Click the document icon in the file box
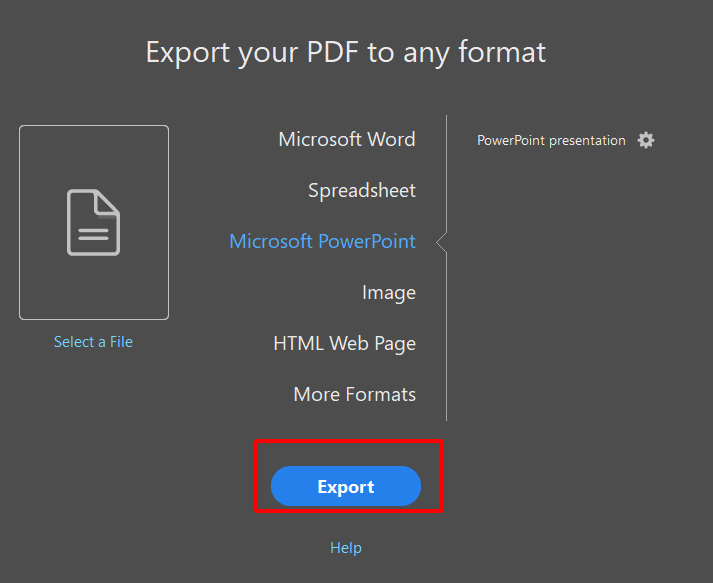 93,222
